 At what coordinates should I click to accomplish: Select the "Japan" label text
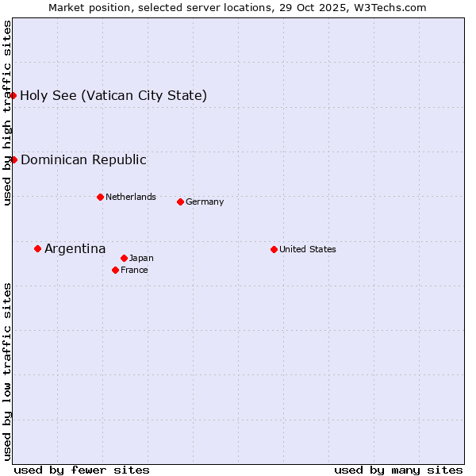tap(141, 258)
